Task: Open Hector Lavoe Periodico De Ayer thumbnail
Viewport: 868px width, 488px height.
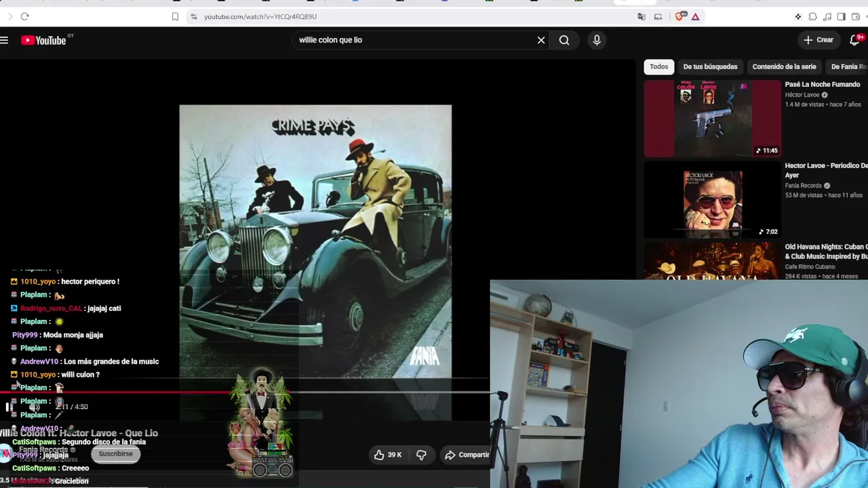Action: tap(712, 200)
